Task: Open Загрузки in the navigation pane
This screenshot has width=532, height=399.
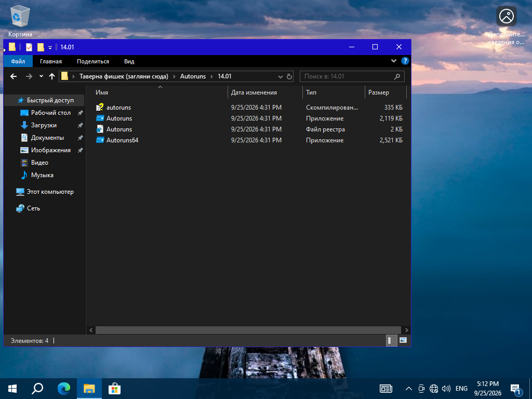Action: pos(44,125)
